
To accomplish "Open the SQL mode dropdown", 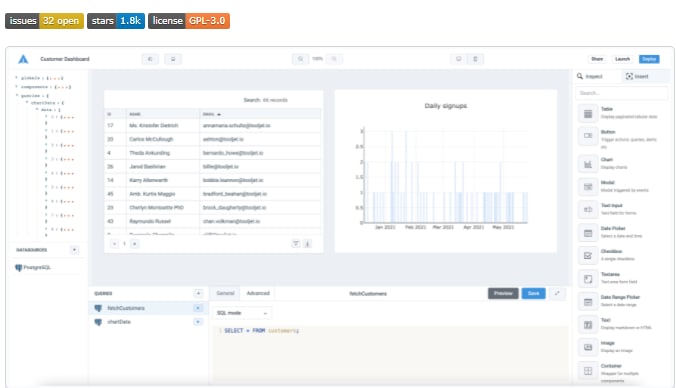I will tap(242, 313).
